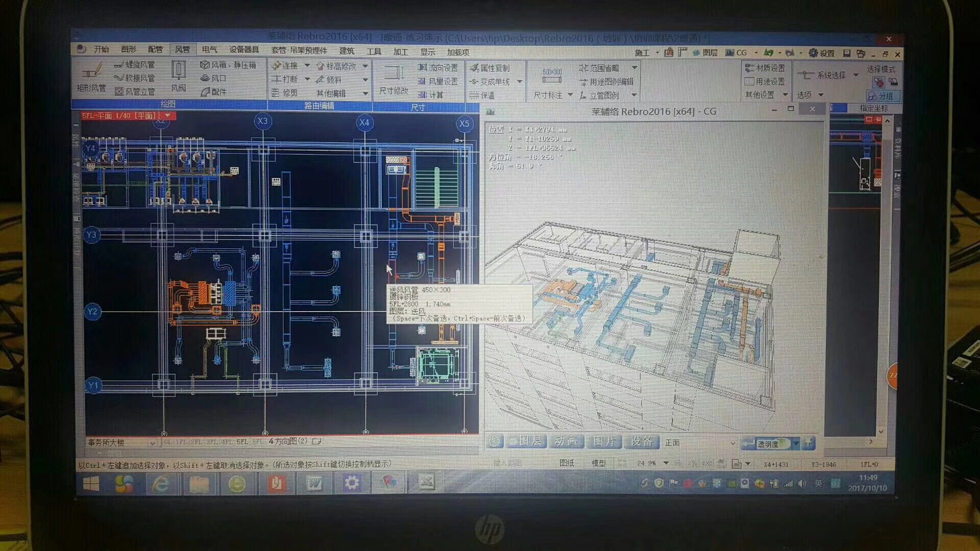Open the 建筑 architecture ribbon tab
This screenshot has height=551, width=980.
click(x=347, y=51)
